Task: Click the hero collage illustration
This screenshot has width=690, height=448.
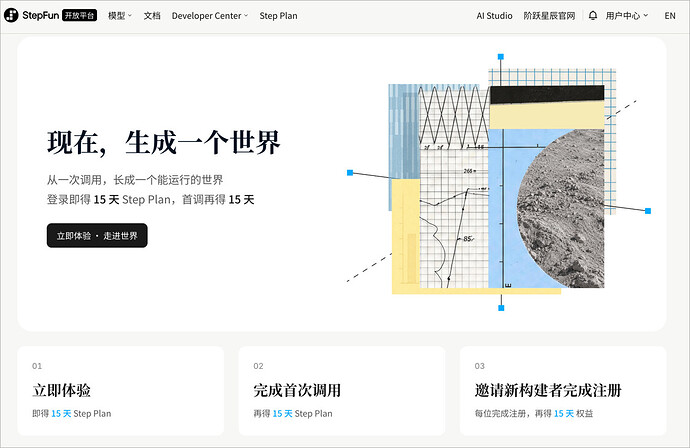Action: (x=499, y=183)
